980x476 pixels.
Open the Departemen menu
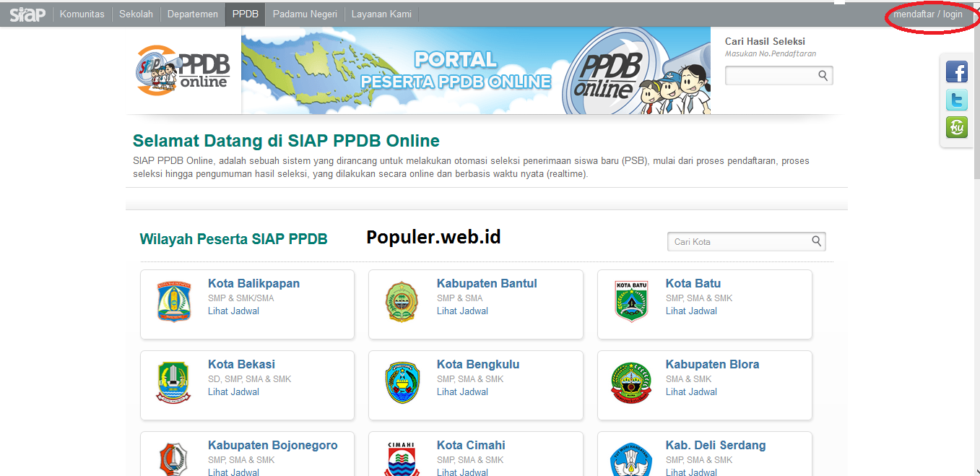pos(193,14)
